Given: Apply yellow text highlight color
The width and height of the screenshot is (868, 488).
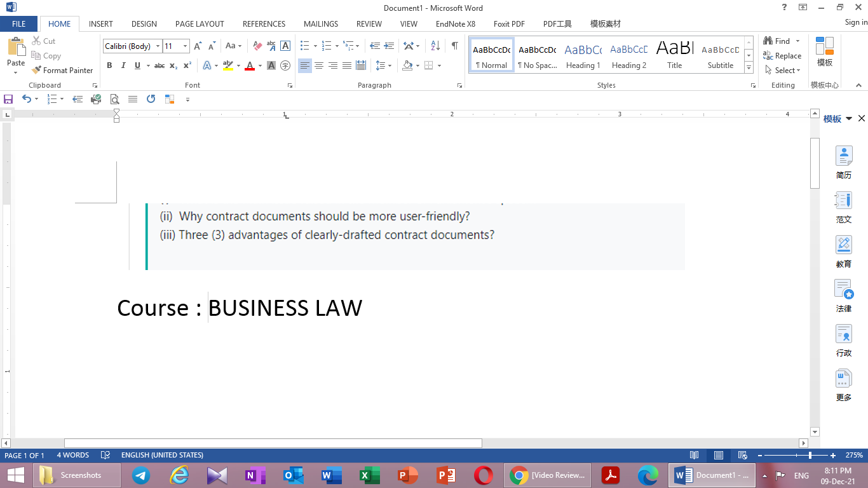Looking at the screenshot, I should 229,65.
